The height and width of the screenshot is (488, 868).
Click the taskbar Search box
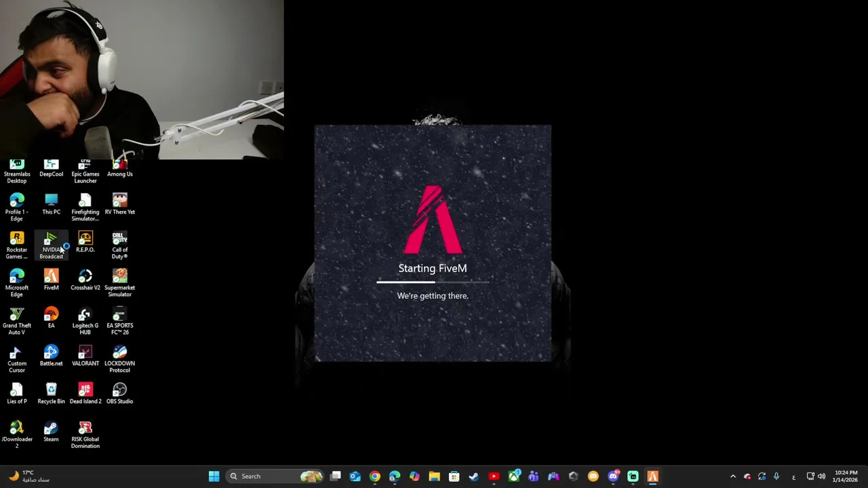276,476
